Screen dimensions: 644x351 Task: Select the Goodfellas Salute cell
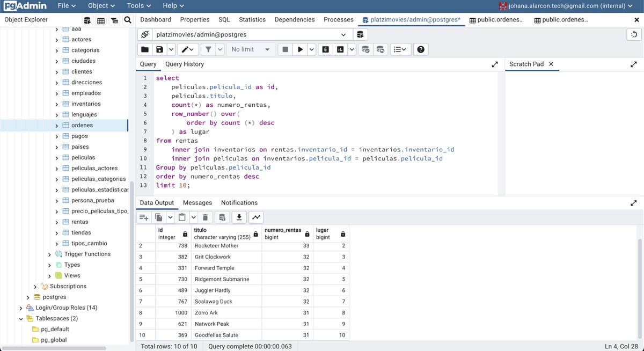226,335
